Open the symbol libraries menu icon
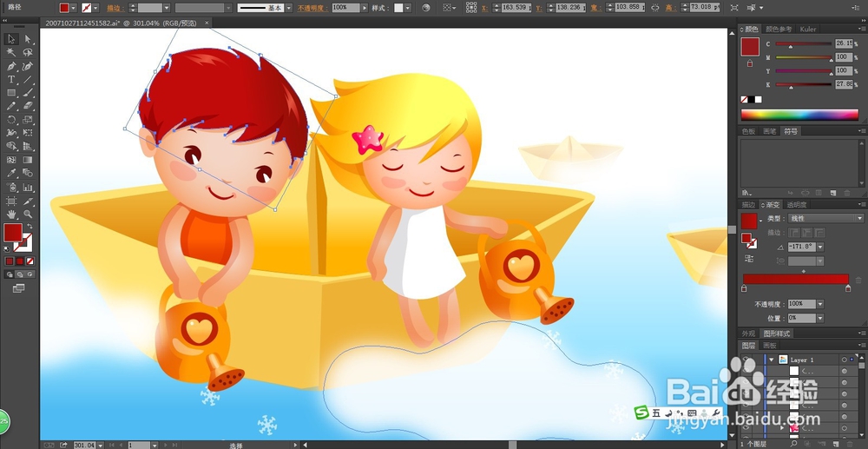Screen dimensions: 868x449 [746, 193]
